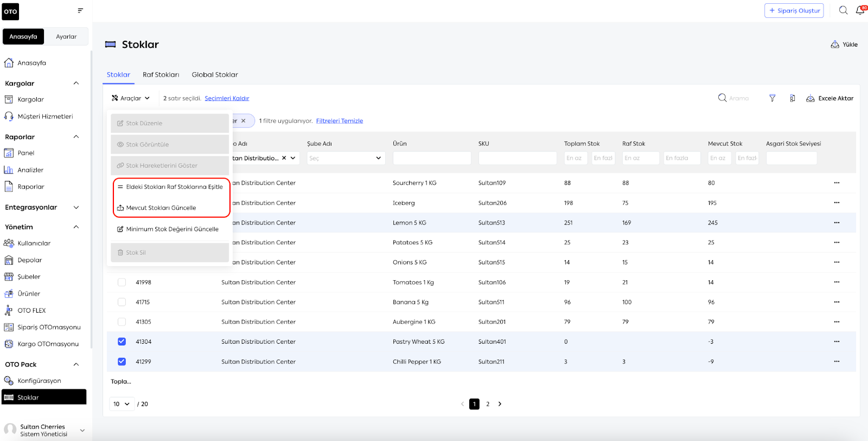Open notifications bell icon
Image resolution: width=868 pixels, height=441 pixels.
(860, 10)
